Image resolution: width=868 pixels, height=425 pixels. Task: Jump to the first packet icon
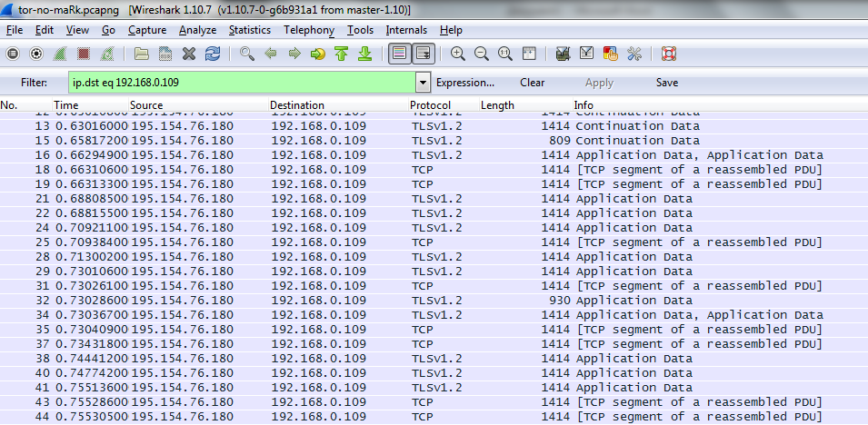[341, 54]
